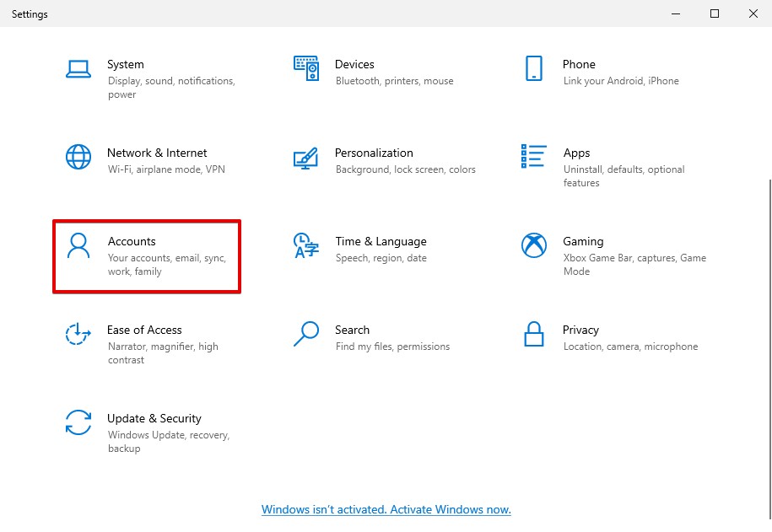This screenshot has height=532, width=772.
Task: Click the Search magnifying glass icon
Action: point(305,334)
